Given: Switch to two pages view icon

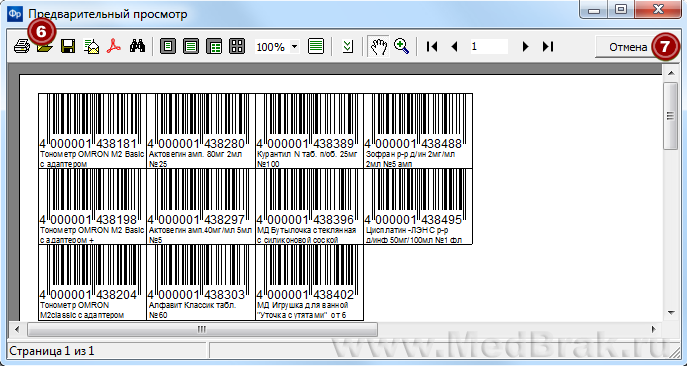Looking at the screenshot, I should click(214, 46).
